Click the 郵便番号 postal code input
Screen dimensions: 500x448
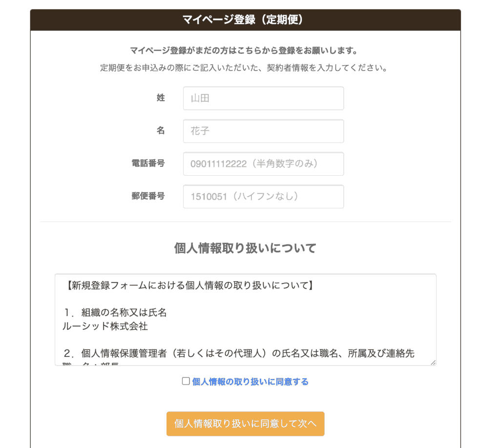tap(263, 197)
